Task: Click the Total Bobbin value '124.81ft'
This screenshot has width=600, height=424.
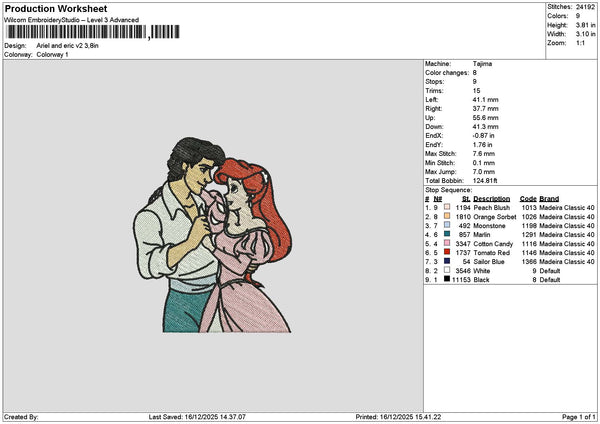Action: coord(485,181)
